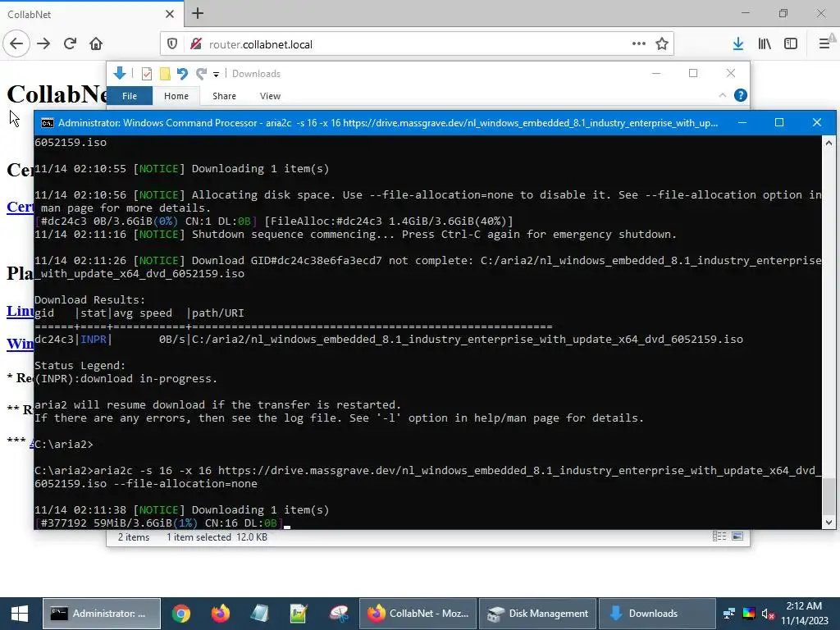
Task: Click the URL address field
Action: (x=416, y=44)
